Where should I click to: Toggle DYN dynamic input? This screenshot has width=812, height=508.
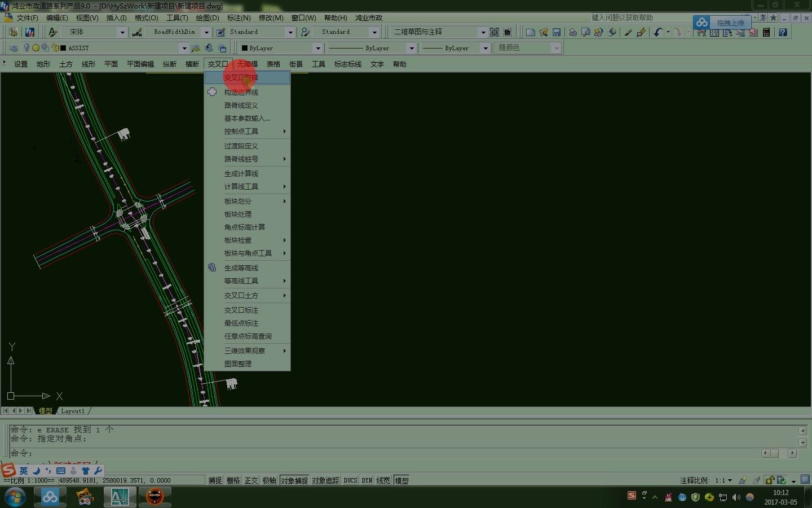(366, 480)
